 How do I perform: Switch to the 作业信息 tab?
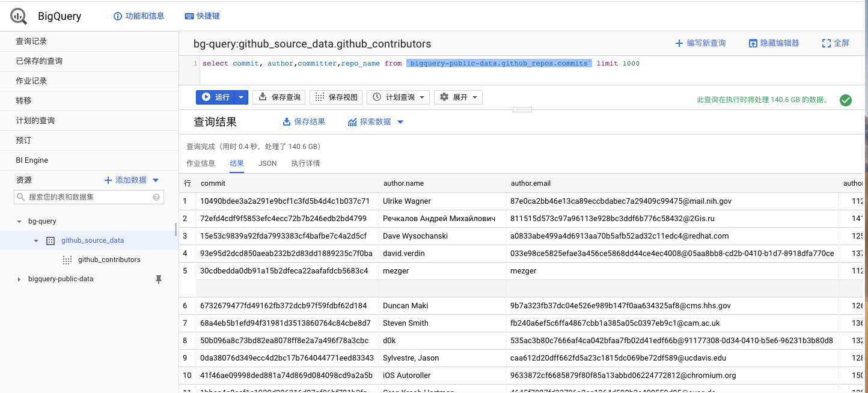(201, 163)
